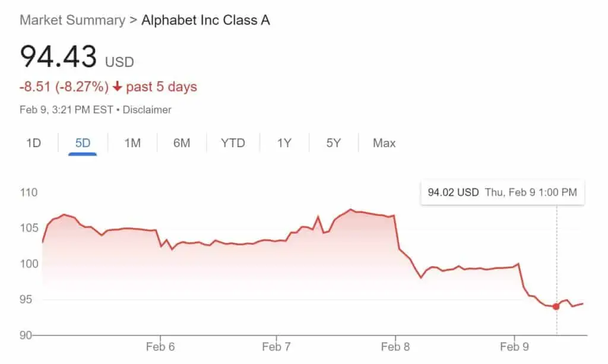The width and height of the screenshot is (608, 364).
Task: Switch chart to 1Y range
Action: [x=284, y=143]
